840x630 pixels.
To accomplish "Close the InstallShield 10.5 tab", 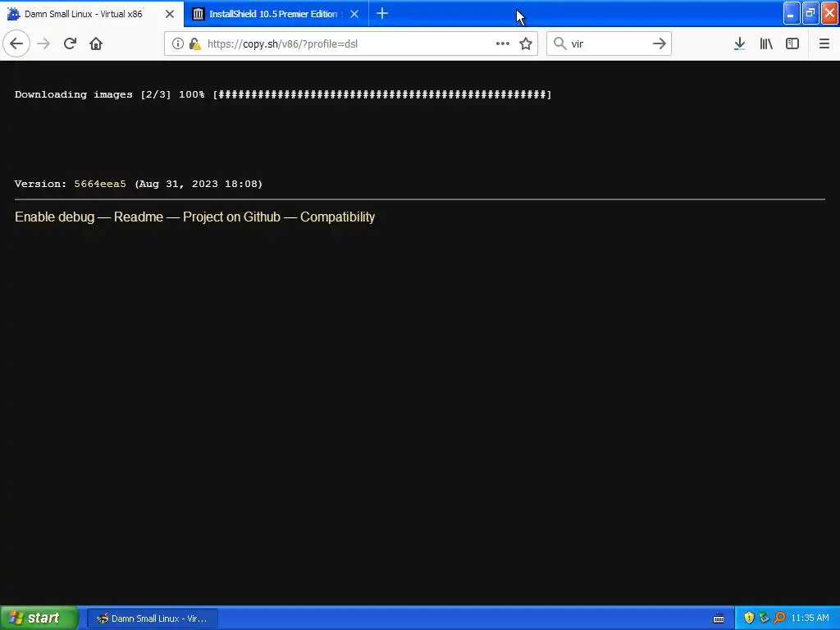I will click(354, 14).
